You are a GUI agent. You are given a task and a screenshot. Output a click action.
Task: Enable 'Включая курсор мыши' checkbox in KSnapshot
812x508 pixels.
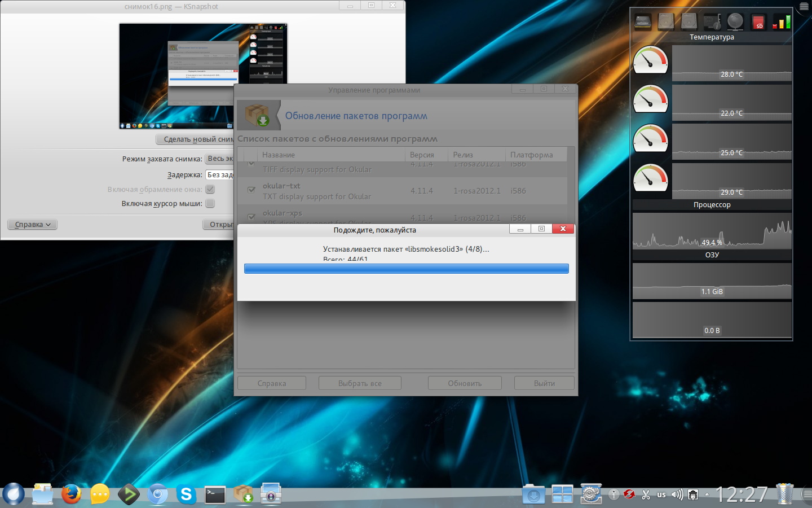[x=210, y=203]
